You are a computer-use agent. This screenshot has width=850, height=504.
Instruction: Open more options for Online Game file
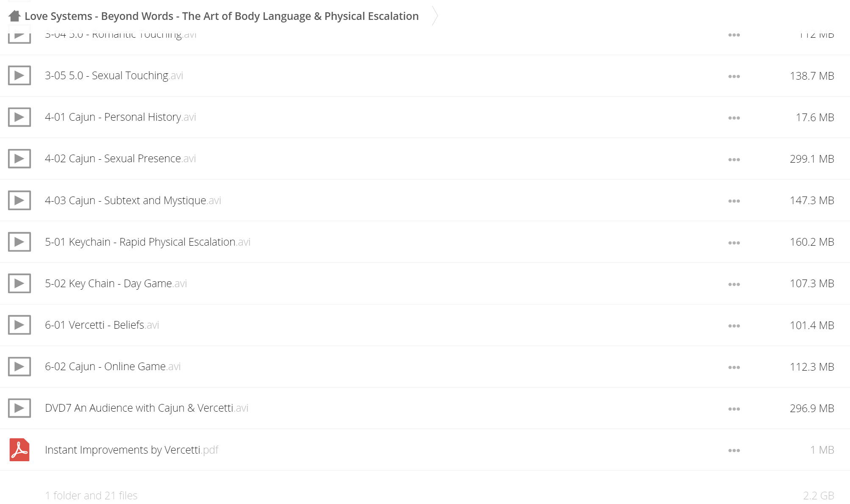(734, 367)
